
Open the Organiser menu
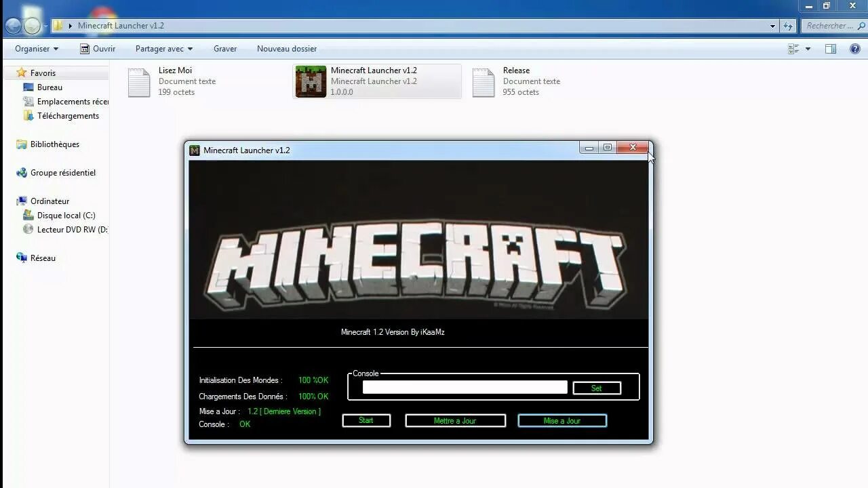coord(37,49)
